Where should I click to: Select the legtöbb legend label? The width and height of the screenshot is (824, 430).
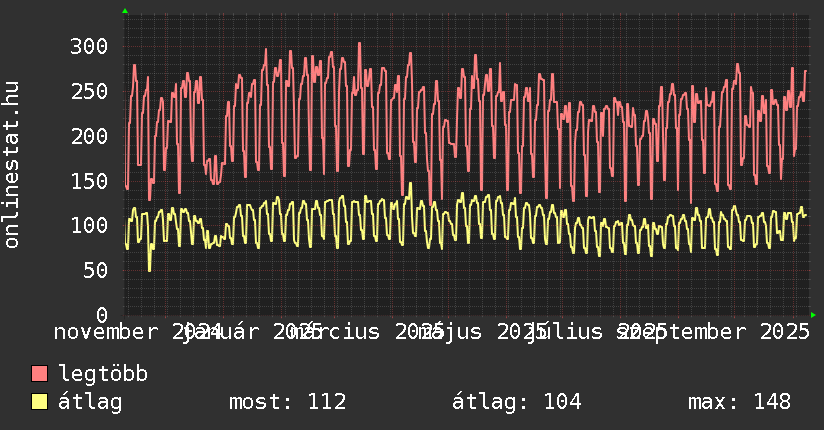pos(103,374)
